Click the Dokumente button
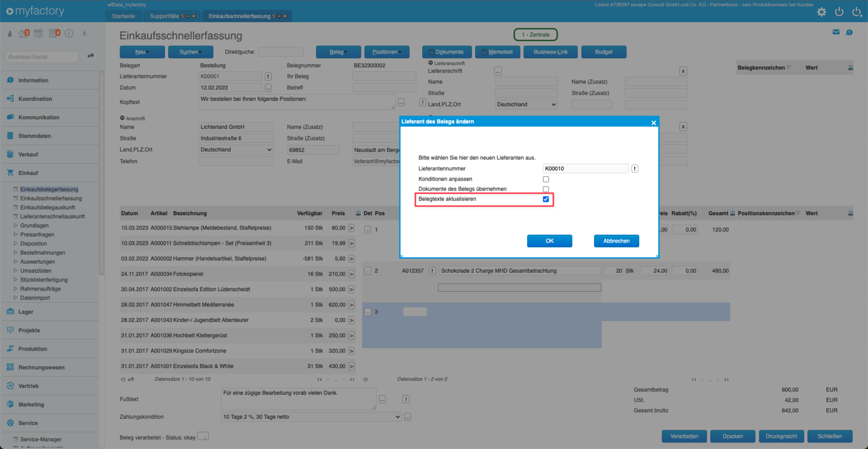Viewport: 868px width, 449px height. pos(447,52)
